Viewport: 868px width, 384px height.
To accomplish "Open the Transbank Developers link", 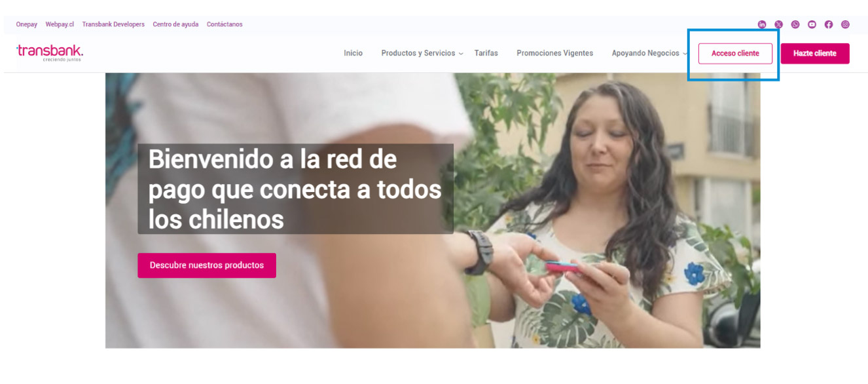I will pyautogui.click(x=113, y=24).
